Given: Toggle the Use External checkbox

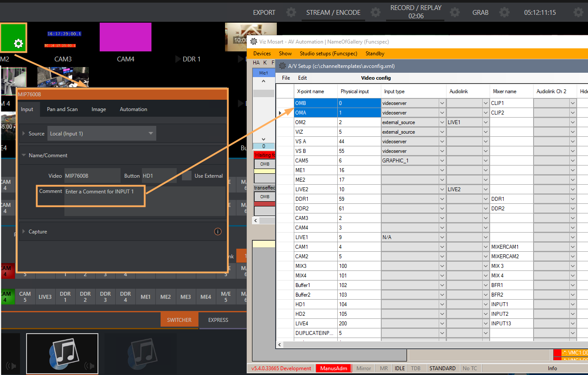Looking at the screenshot, I should pos(187,176).
